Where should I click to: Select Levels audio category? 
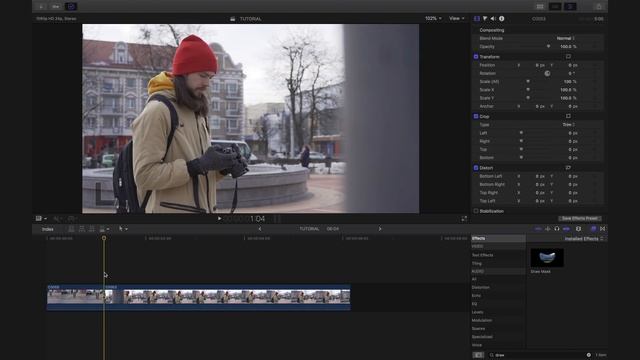point(478,312)
